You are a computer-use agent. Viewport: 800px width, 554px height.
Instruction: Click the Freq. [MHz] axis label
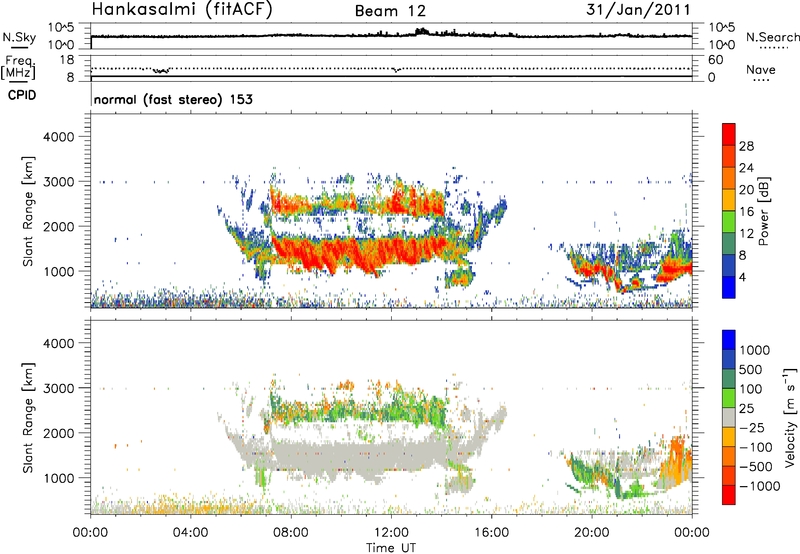click(20, 68)
